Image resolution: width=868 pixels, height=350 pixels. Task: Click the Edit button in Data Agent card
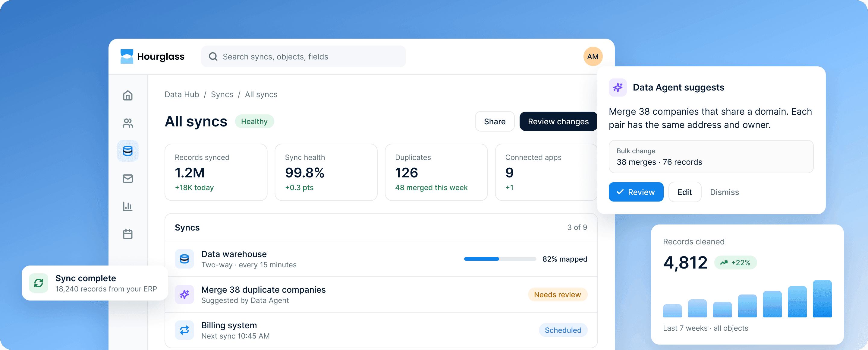click(x=684, y=192)
